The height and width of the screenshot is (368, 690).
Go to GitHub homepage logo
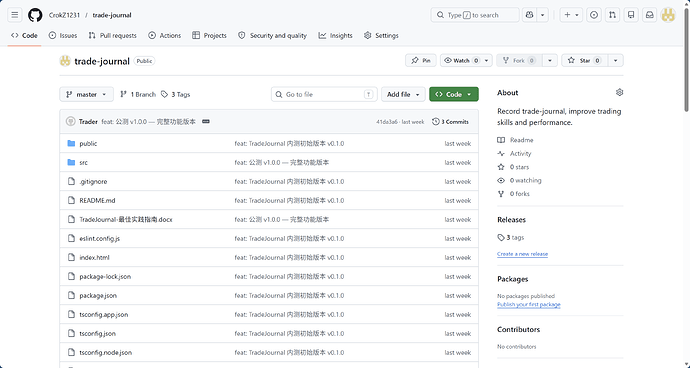pyautogui.click(x=35, y=15)
